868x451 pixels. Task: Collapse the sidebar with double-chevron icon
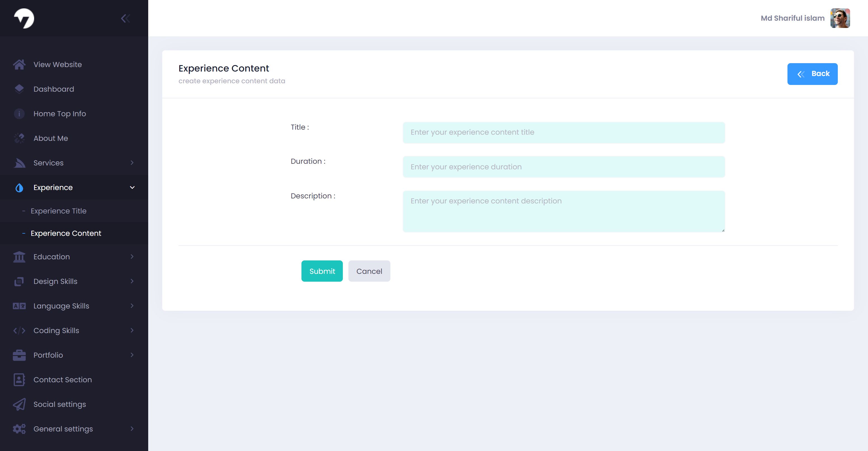pos(125,18)
